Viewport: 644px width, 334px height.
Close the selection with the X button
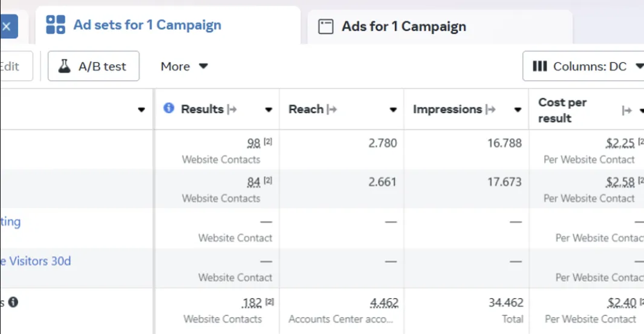tap(7, 27)
